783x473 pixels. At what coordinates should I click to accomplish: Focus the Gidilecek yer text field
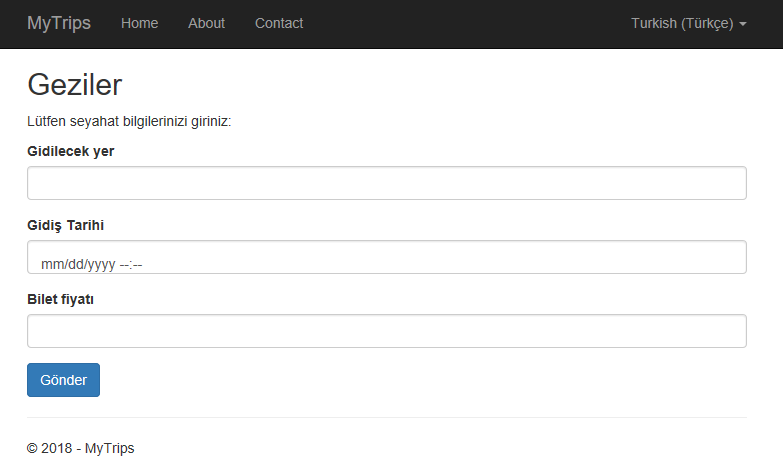coord(386,183)
